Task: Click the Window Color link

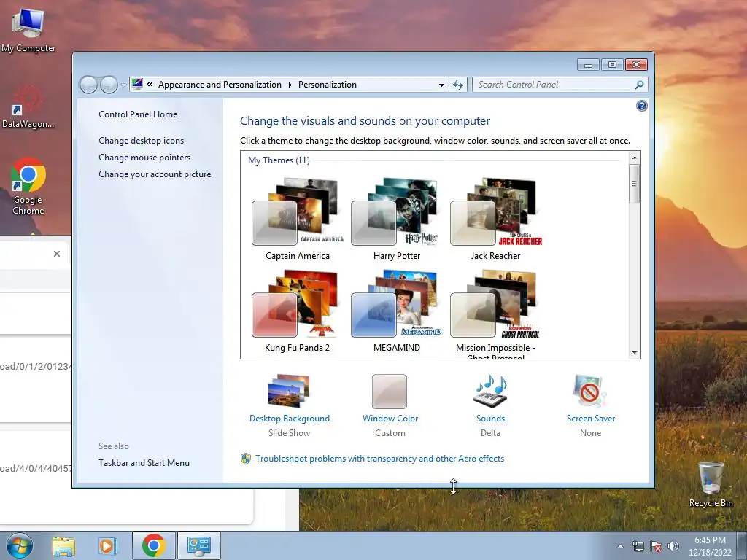Action: click(x=390, y=418)
